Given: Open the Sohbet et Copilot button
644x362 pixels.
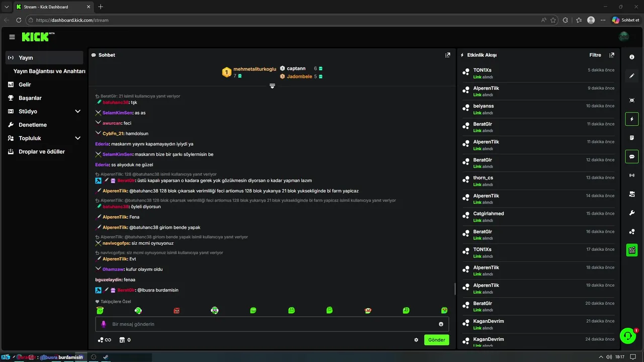Looking at the screenshot, I should pyautogui.click(x=625, y=20).
